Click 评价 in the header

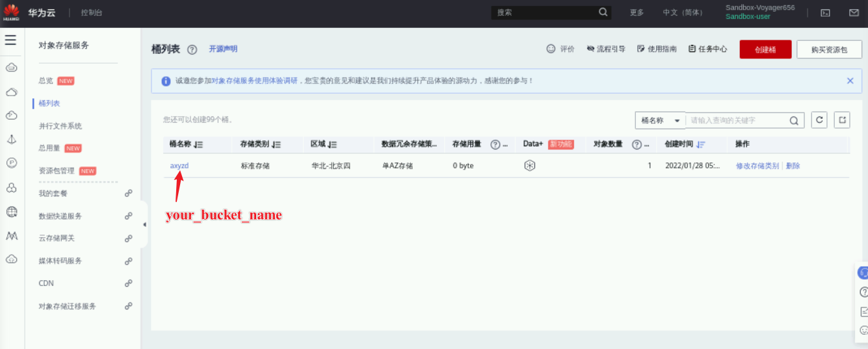point(560,49)
